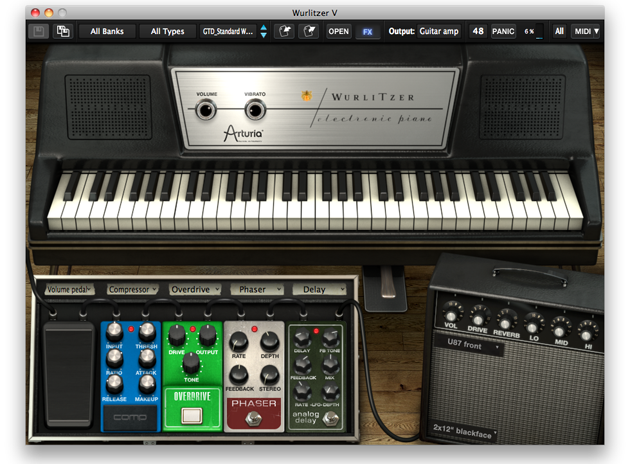
Task: Click the compressor RELEASE knob
Action: (x=114, y=384)
